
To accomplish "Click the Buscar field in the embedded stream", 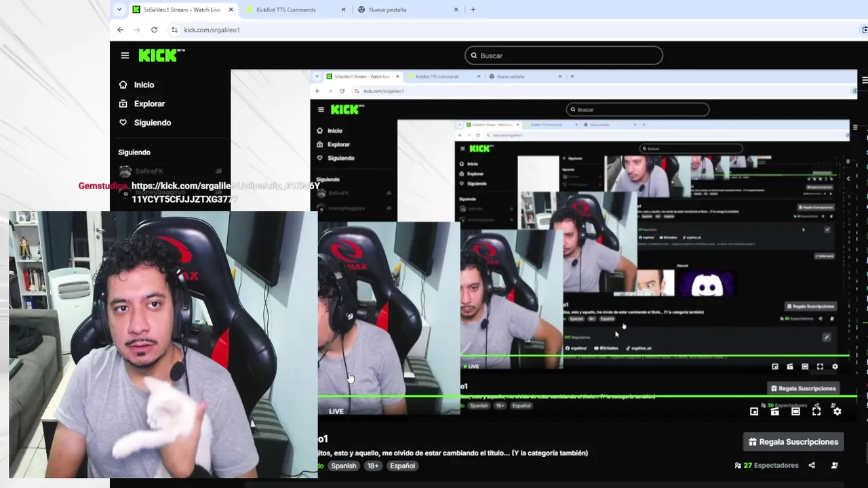I will pyautogui.click(x=637, y=109).
